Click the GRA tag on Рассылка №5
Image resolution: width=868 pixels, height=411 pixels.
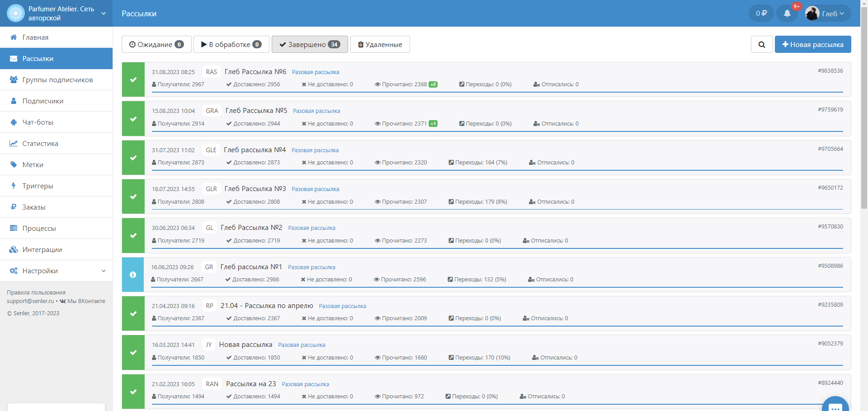212,111
